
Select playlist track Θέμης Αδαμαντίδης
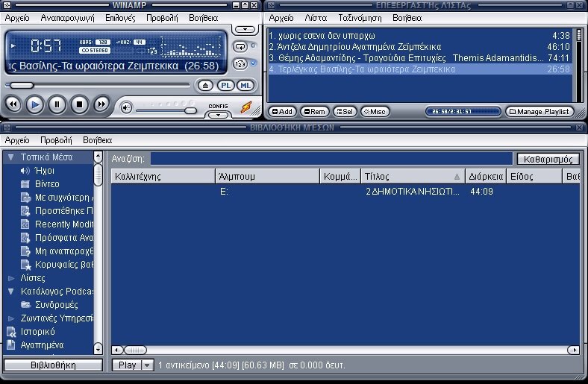419,58
